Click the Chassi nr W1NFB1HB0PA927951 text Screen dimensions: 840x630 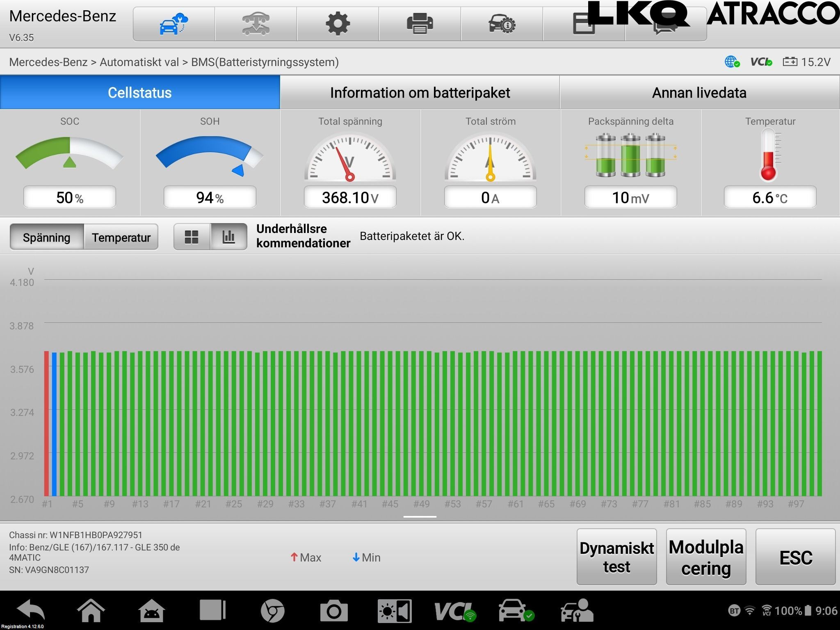(75, 535)
